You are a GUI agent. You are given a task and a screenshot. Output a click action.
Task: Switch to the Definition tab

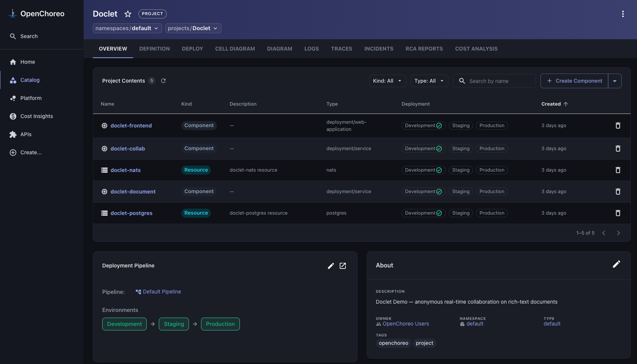coord(155,49)
